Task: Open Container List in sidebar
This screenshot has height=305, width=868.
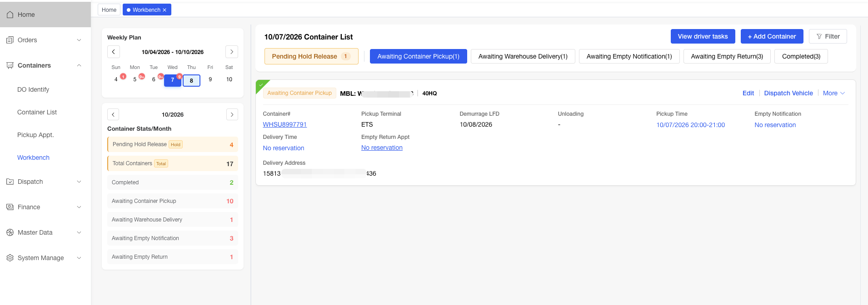Action: 37,112
